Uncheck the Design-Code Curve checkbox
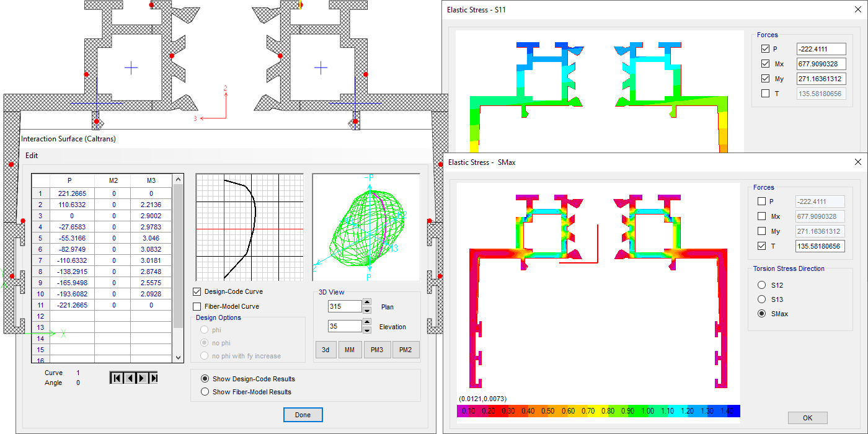This screenshot has width=868, height=434. (197, 291)
